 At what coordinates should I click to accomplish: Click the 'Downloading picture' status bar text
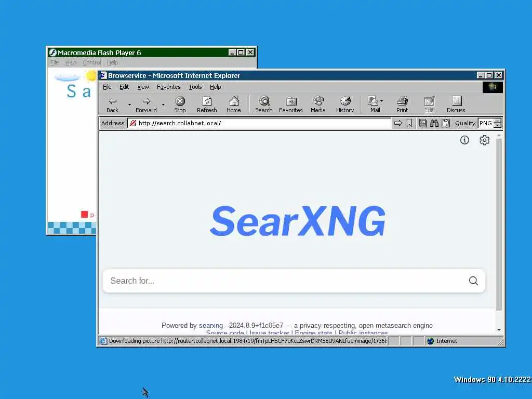click(x=248, y=341)
